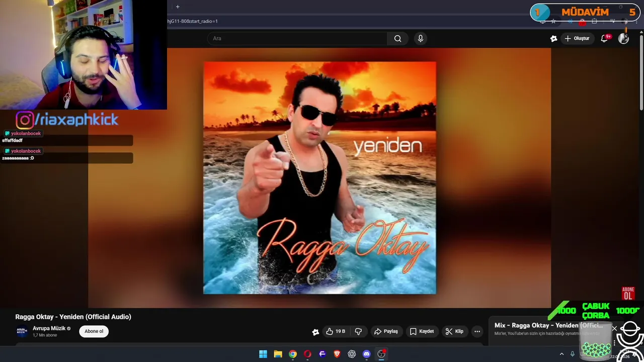Open YouTube notifications bell
The width and height of the screenshot is (644, 362).
[x=605, y=38]
